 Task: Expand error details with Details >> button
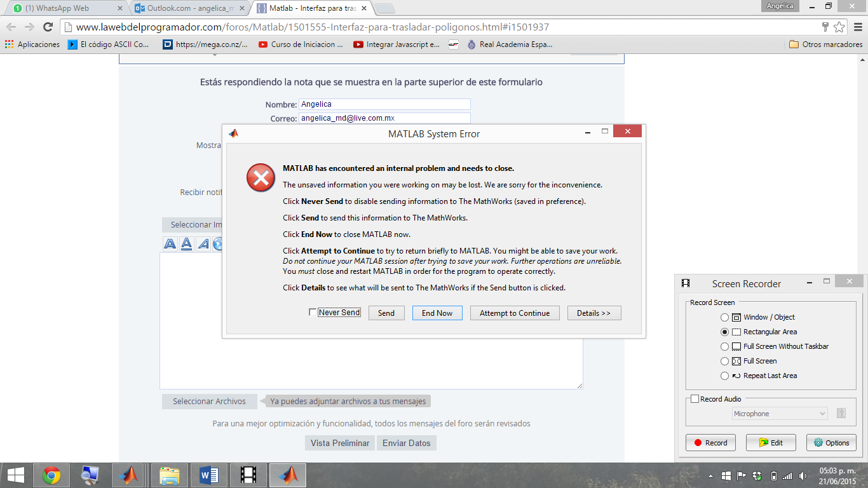(593, 313)
